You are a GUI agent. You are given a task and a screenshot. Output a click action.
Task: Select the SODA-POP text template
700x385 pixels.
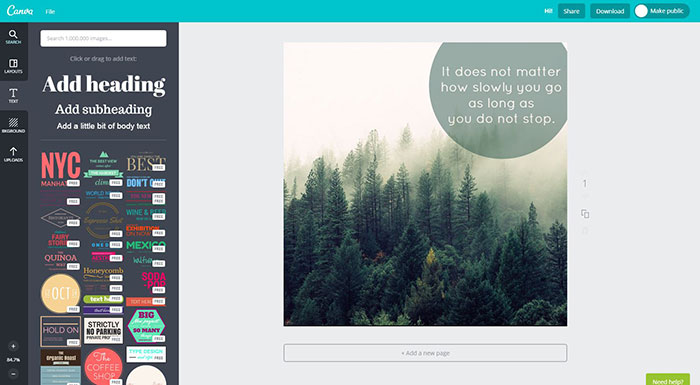pyautogui.click(x=153, y=282)
